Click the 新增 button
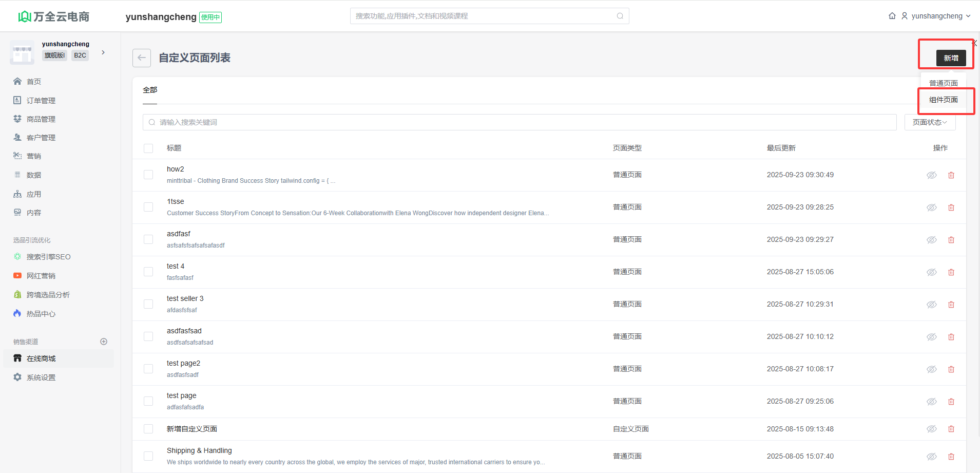Image resolution: width=980 pixels, height=473 pixels. point(950,58)
